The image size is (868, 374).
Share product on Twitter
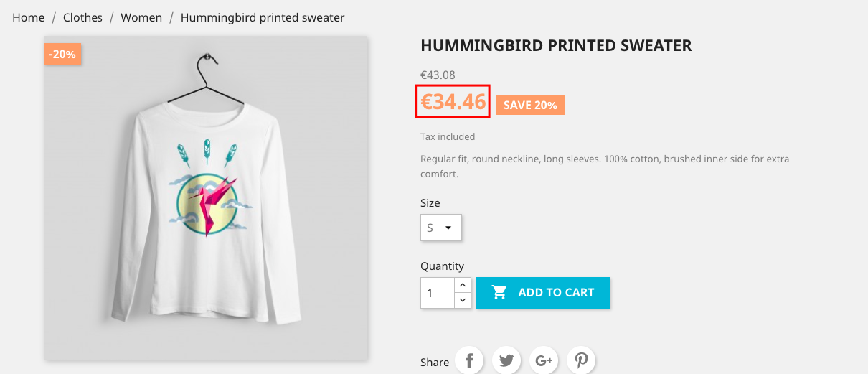click(x=506, y=361)
